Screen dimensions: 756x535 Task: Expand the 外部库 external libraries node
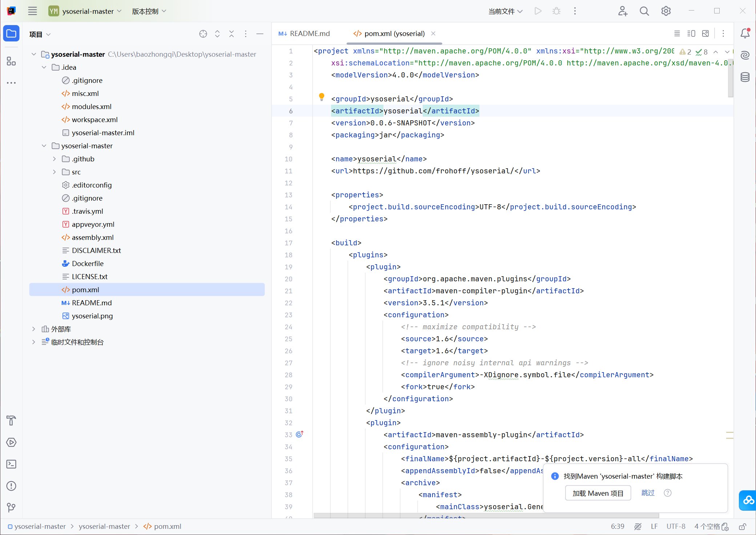click(34, 329)
